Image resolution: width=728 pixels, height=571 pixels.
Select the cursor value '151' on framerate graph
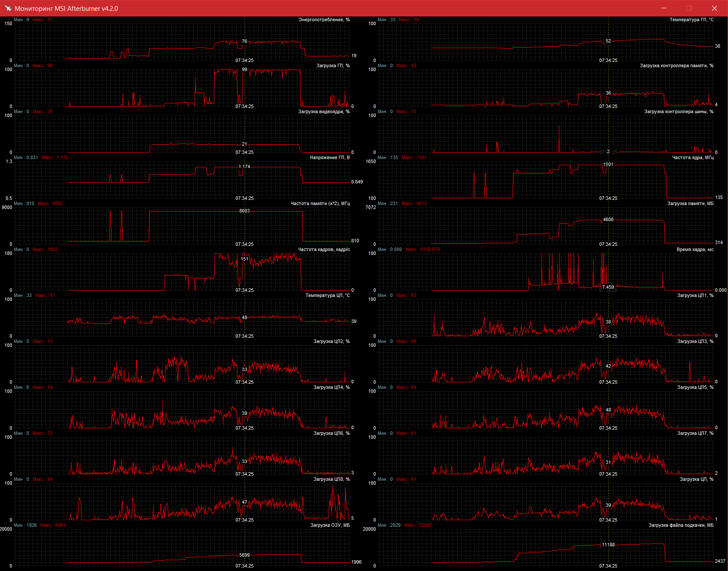click(245, 259)
